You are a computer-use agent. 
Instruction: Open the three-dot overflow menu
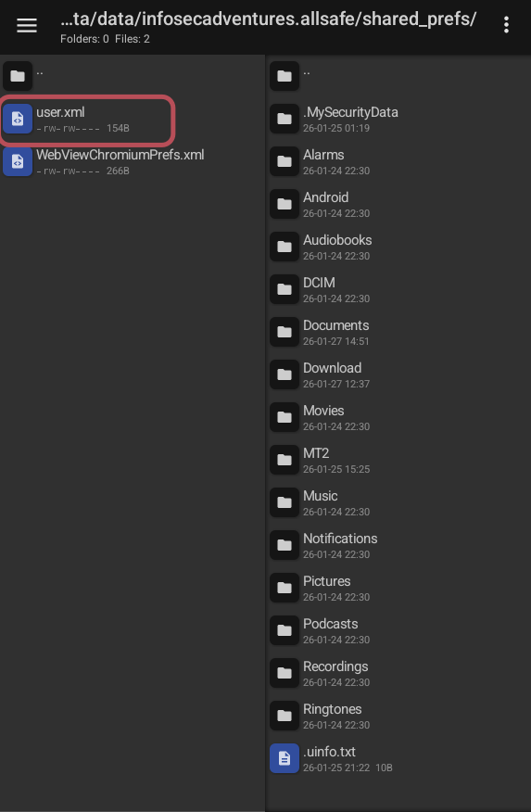506,25
